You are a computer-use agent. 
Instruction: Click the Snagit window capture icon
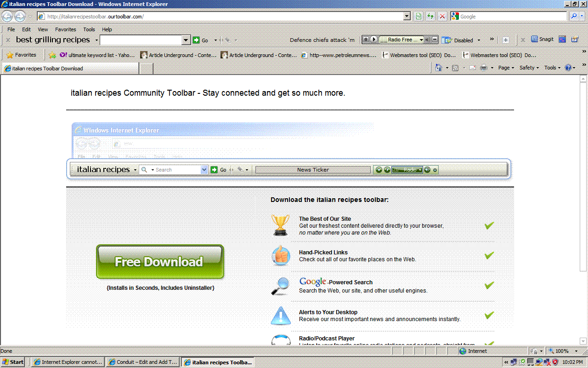pos(562,40)
